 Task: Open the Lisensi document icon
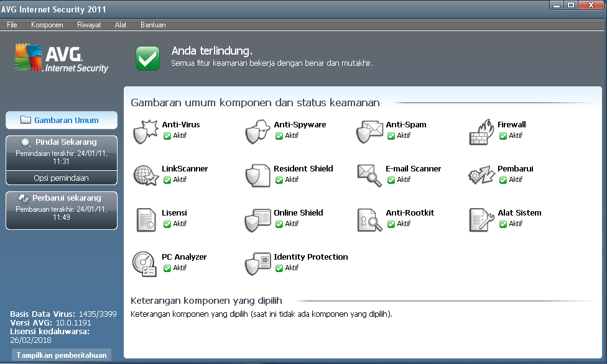(146, 220)
